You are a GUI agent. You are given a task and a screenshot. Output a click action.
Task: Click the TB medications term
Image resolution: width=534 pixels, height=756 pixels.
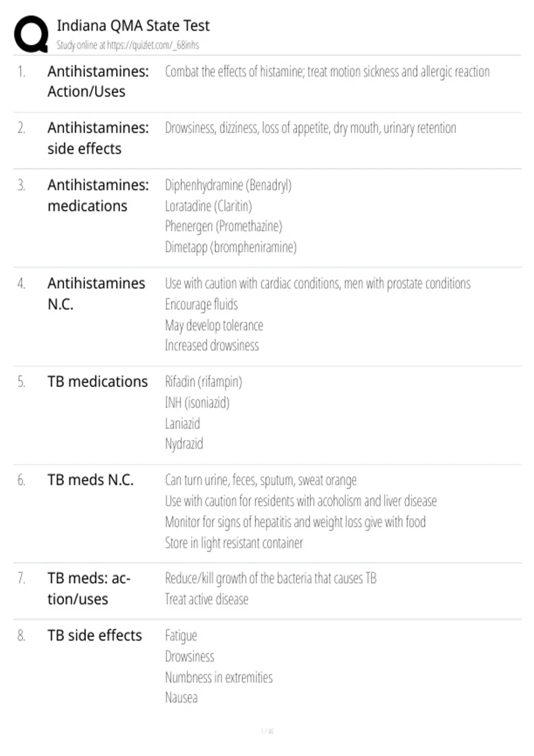point(97,382)
